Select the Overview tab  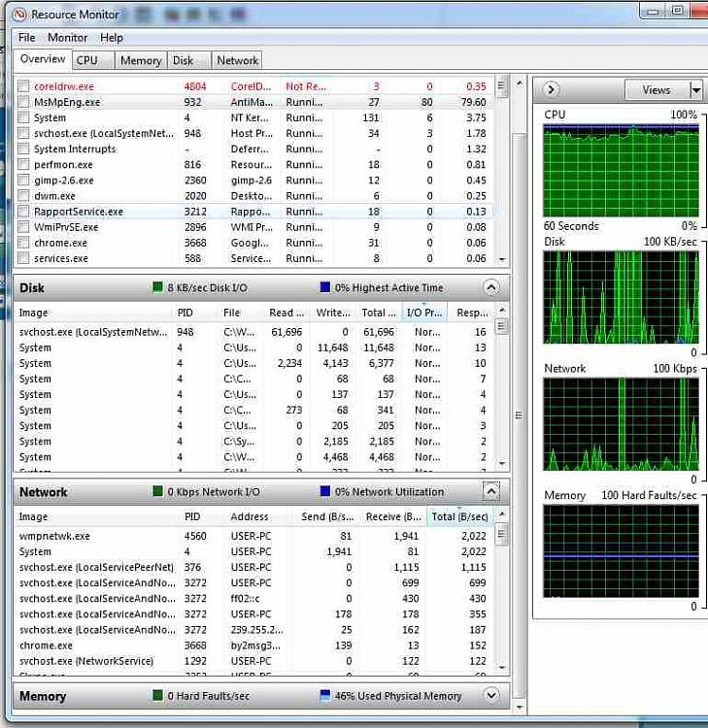(43, 59)
